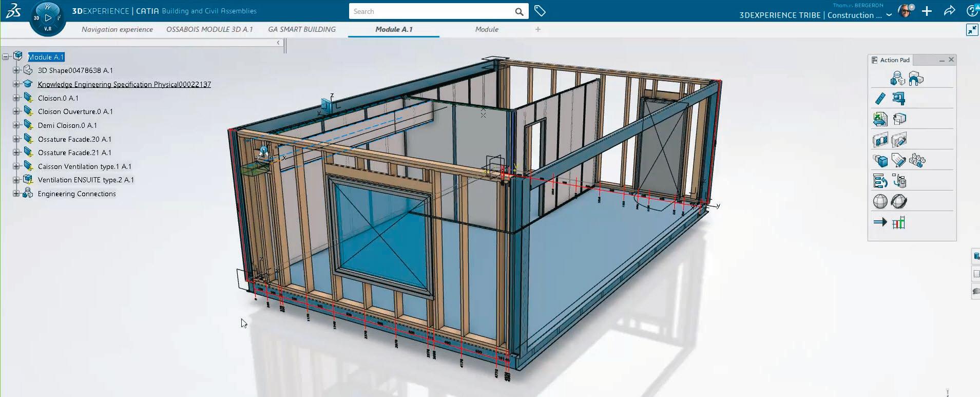Click the blue right arrow icon

880,222
